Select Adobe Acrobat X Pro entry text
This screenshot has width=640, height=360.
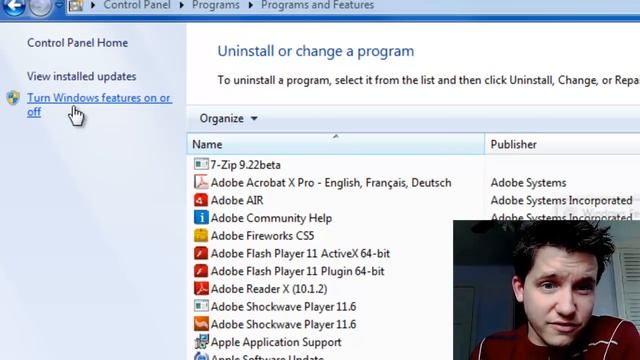pyautogui.click(x=331, y=182)
